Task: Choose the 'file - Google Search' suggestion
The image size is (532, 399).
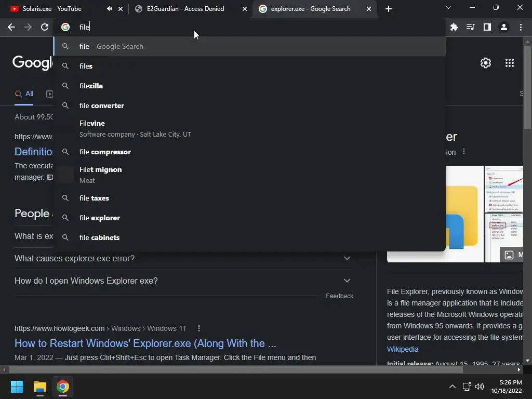Action: tap(250, 46)
